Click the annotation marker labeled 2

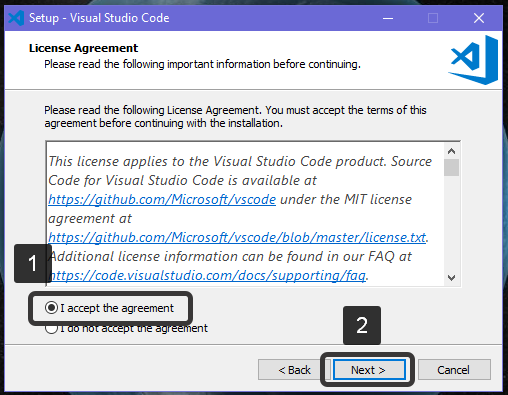click(362, 325)
